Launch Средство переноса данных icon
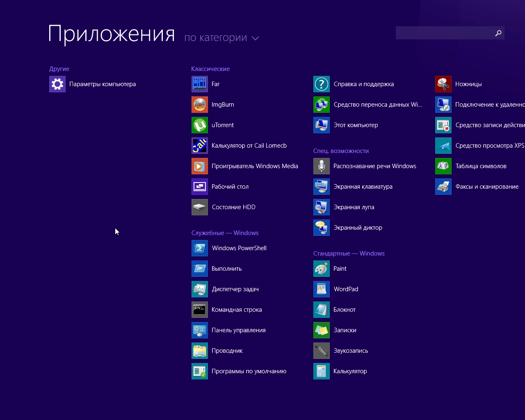This screenshot has height=420, width=525. point(322,105)
